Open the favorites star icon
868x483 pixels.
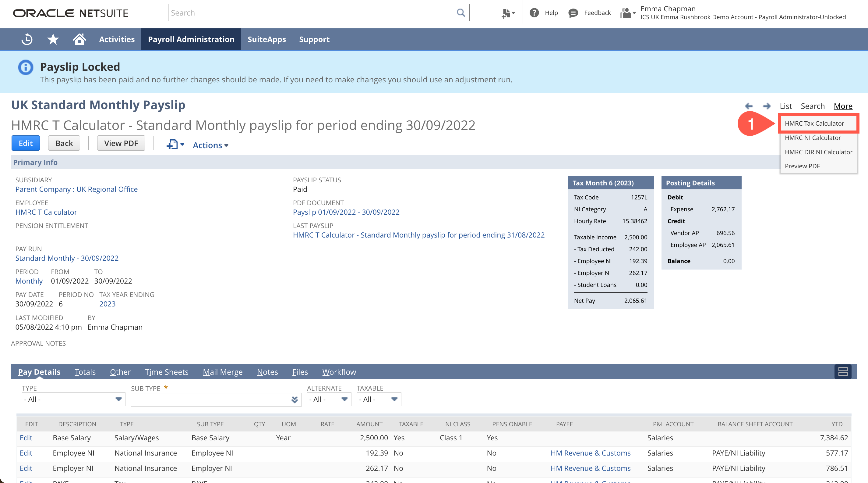point(53,39)
